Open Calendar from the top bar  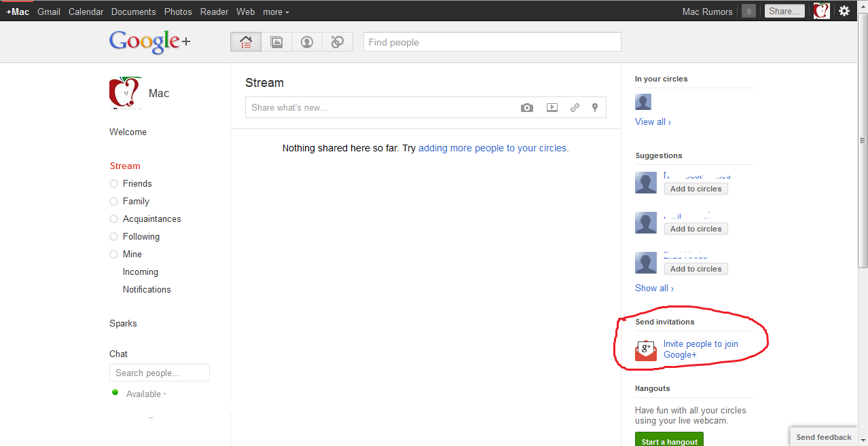pyautogui.click(x=86, y=12)
